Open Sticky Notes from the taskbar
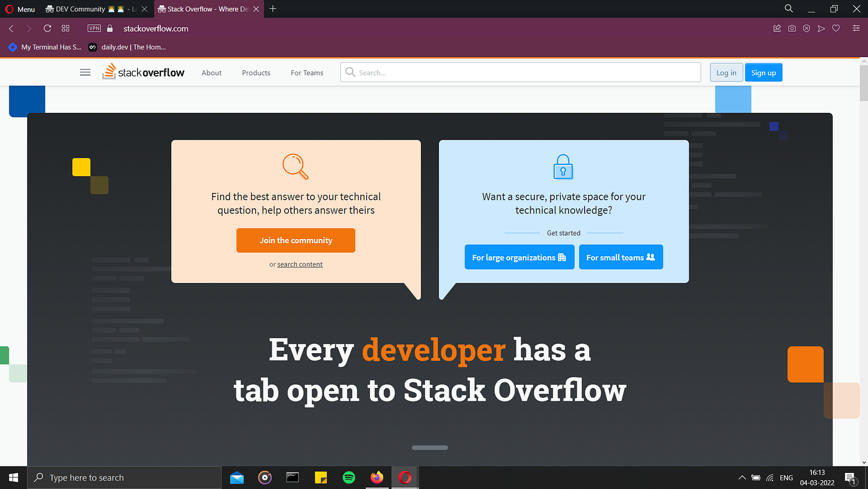This screenshot has width=868, height=489. [321, 477]
